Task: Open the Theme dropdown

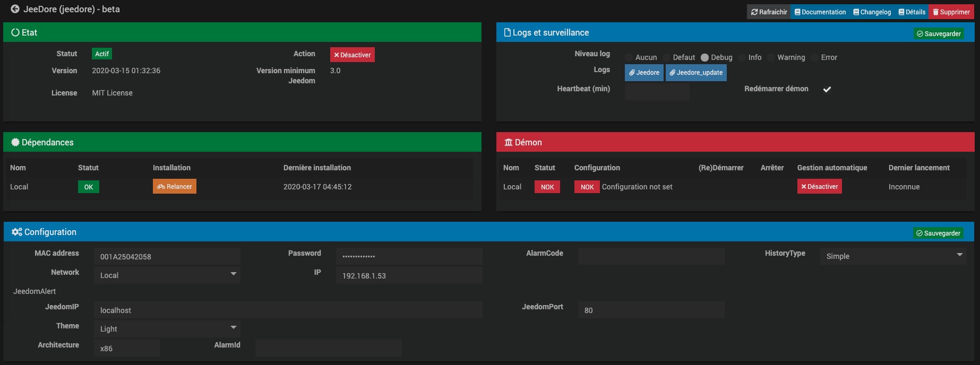Action: click(x=167, y=328)
